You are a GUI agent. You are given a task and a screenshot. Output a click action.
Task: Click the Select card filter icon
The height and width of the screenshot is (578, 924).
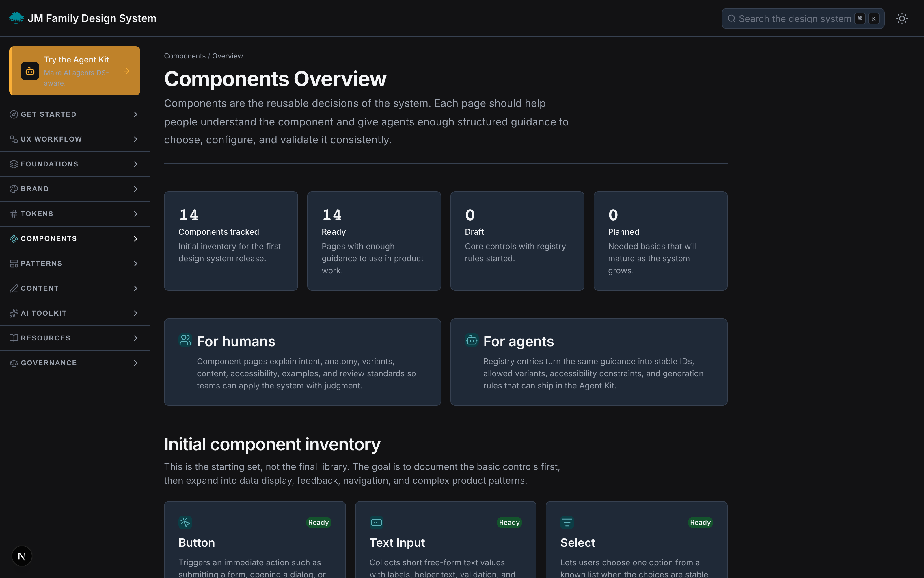point(567,522)
